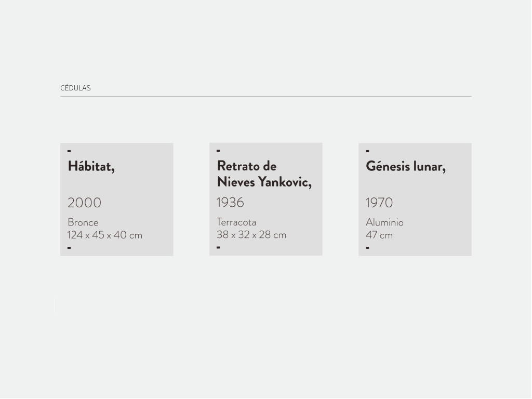
Task: Click the year 1970 text
Action: click(x=379, y=203)
